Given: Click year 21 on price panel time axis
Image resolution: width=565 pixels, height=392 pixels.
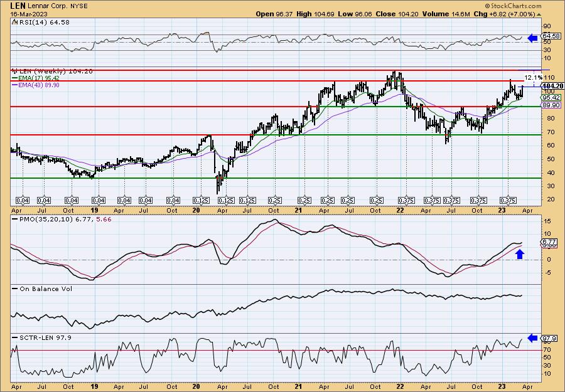Looking at the screenshot, I should (298, 210).
